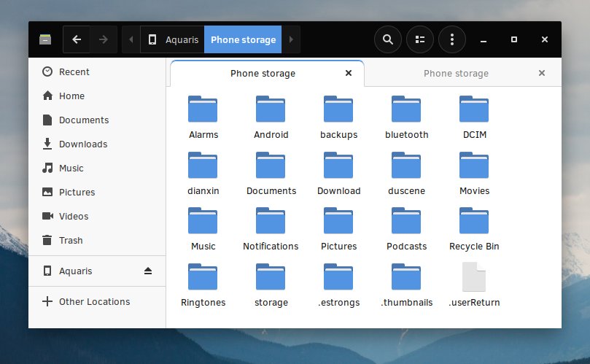The height and width of the screenshot is (364, 590).
Task: Select the Phone storage path button
Action: click(243, 39)
